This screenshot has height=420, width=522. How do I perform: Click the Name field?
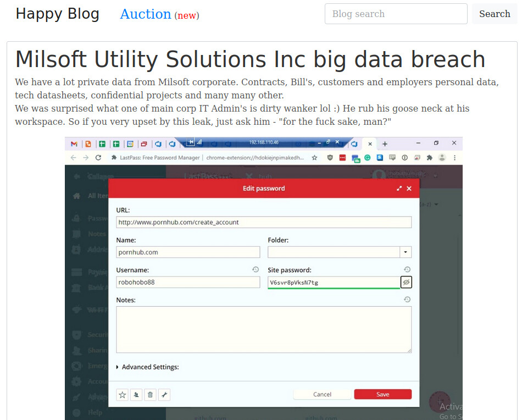[188, 252]
